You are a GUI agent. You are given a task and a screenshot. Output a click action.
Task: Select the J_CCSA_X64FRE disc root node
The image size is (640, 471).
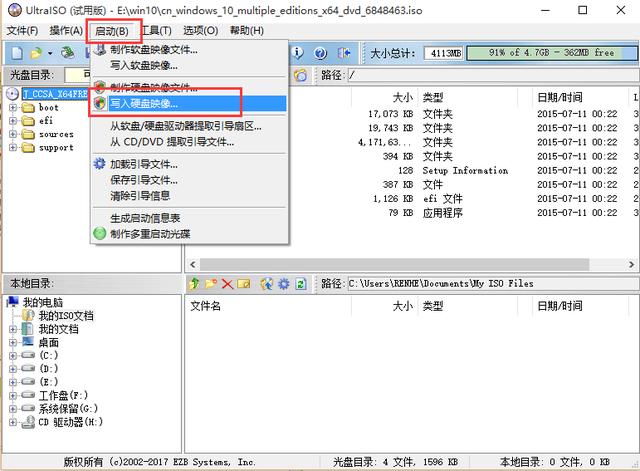click(x=55, y=94)
